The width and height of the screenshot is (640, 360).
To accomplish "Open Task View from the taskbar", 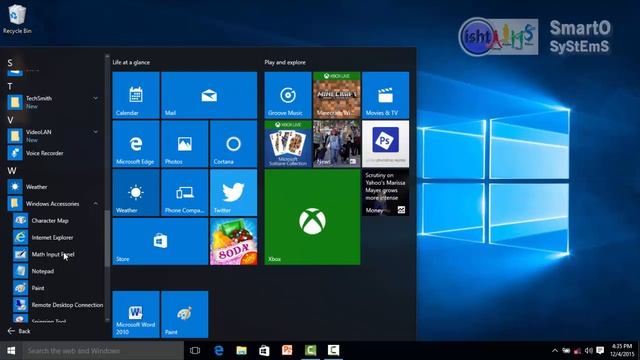I will [195, 351].
